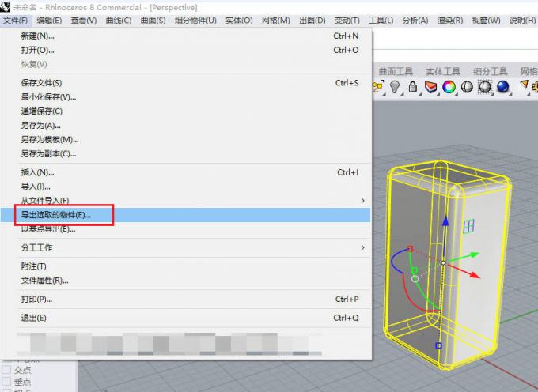Viewport: 538px width, 392px height.
Task: Click the blue Render sphere icon
Action: click(503, 87)
